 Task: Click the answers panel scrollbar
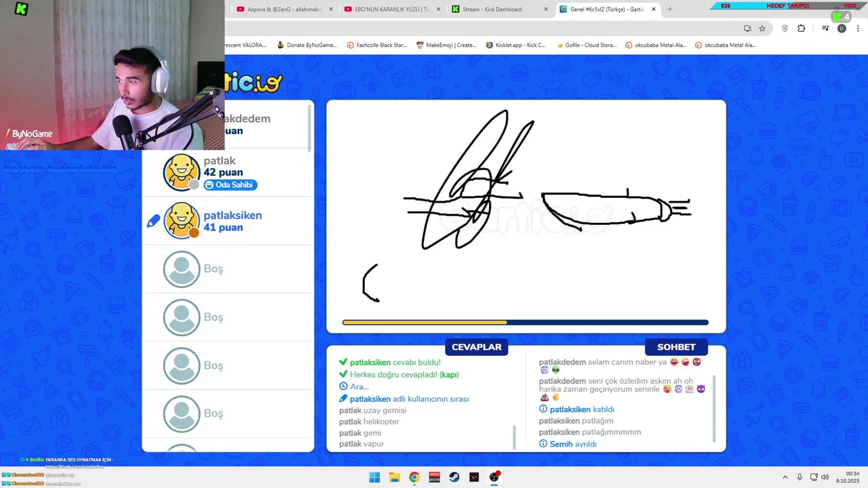click(x=514, y=437)
